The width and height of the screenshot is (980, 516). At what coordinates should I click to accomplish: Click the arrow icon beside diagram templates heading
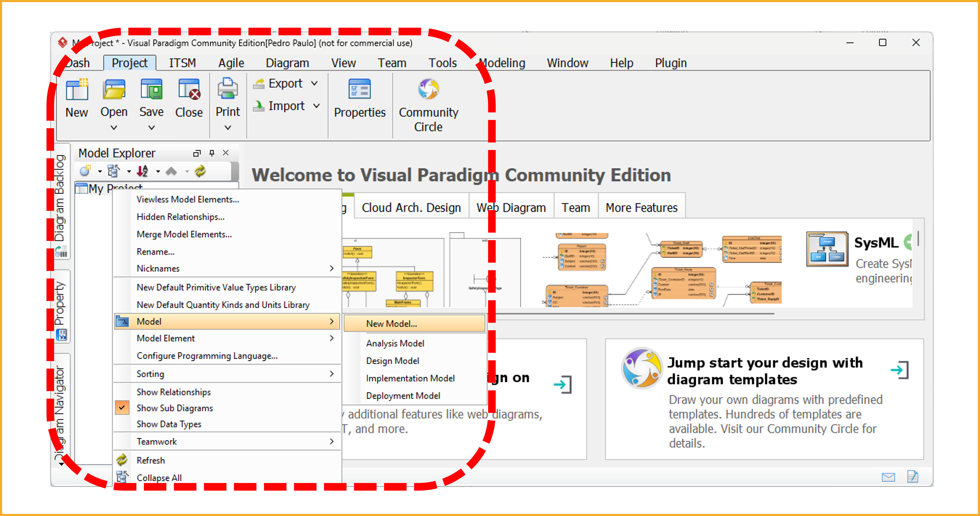click(x=900, y=370)
